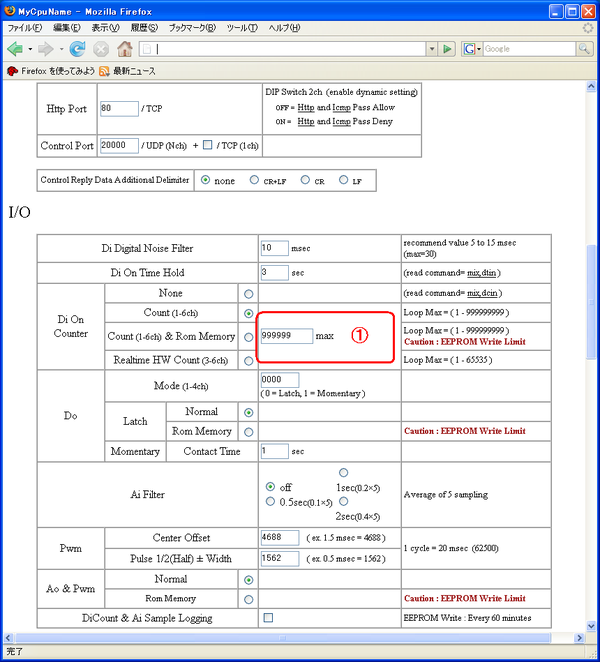Click the activity throbber icon

tap(588, 28)
